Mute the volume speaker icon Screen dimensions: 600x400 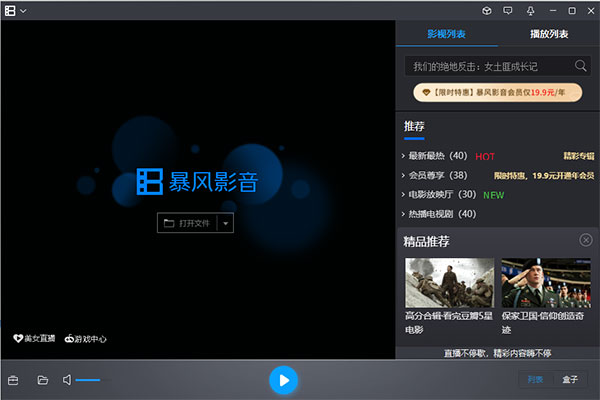67,380
